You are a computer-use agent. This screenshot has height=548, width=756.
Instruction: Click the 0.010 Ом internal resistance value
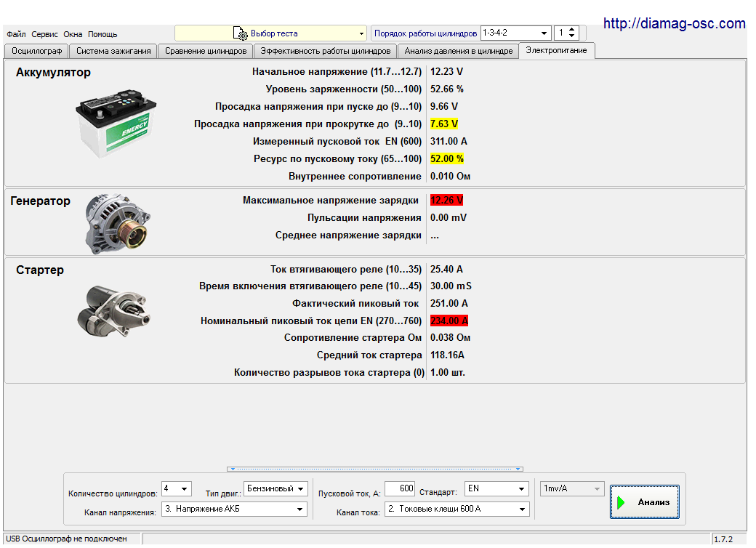pyautogui.click(x=450, y=176)
